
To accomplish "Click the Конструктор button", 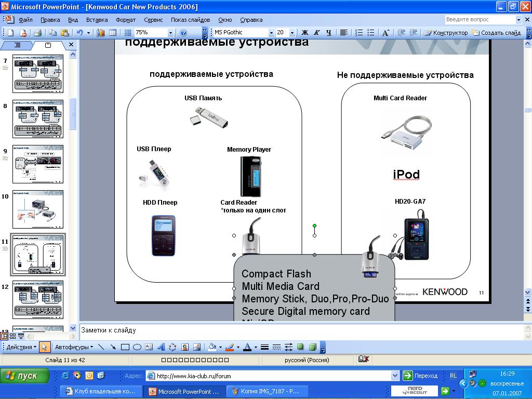I will [x=446, y=33].
